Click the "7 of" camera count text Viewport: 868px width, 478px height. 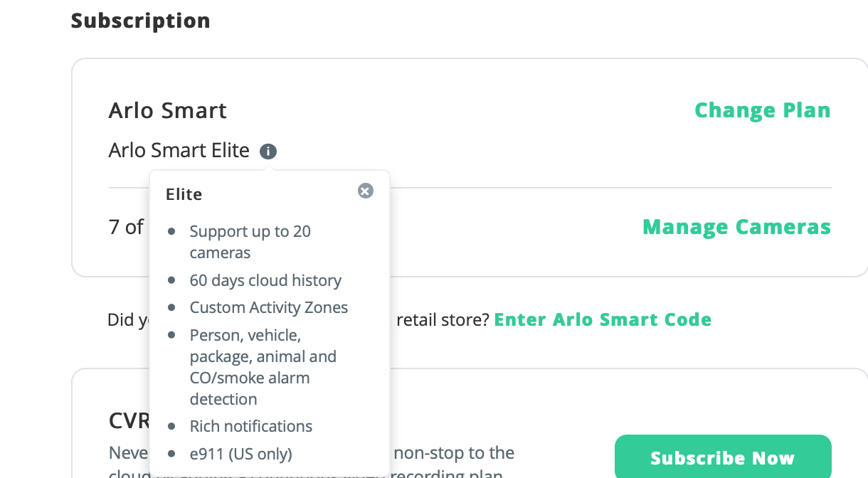click(x=126, y=227)
